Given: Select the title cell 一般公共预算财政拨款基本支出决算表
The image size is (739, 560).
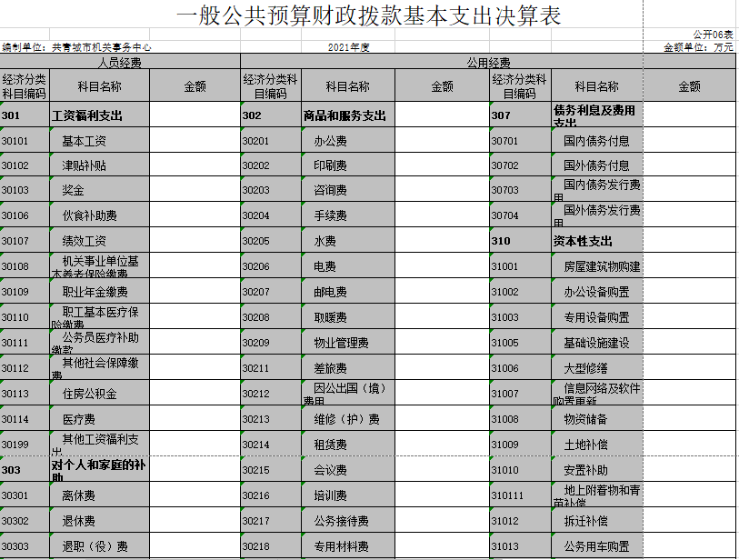Looking at the screenshot, I should pos(368,15).
